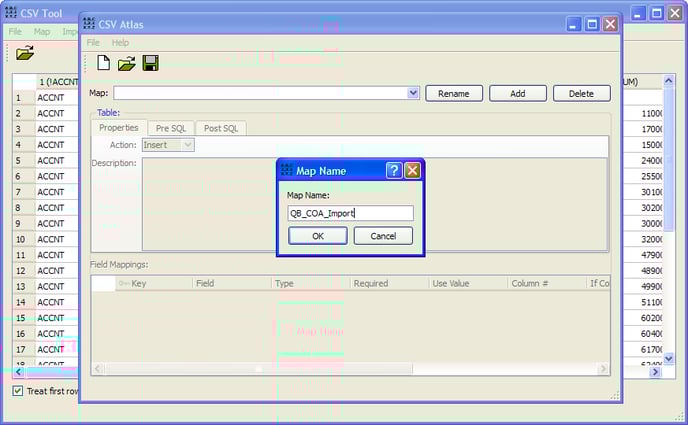Click the Map Name dialog title icon
This screenshot has width=688, height=425.
tap(287, 171)
